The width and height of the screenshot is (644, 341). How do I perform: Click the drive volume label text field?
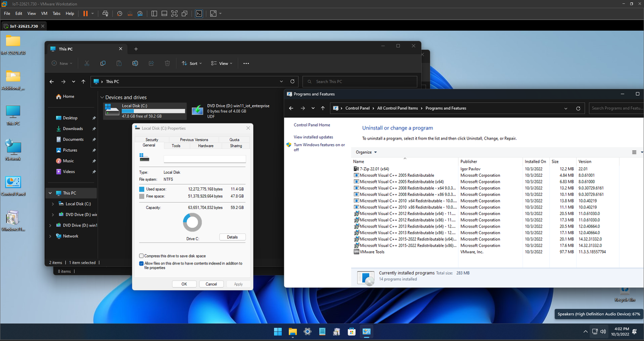[205, 159]
